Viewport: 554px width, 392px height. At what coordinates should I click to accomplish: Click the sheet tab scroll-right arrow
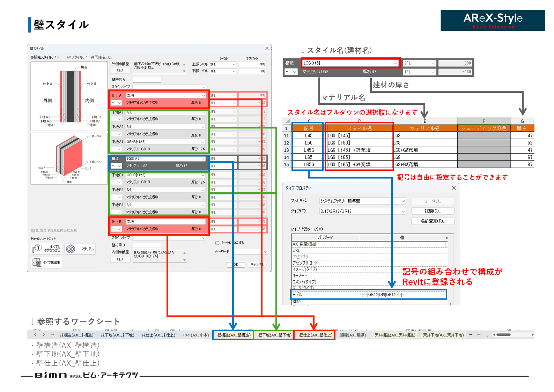(44, 335)
